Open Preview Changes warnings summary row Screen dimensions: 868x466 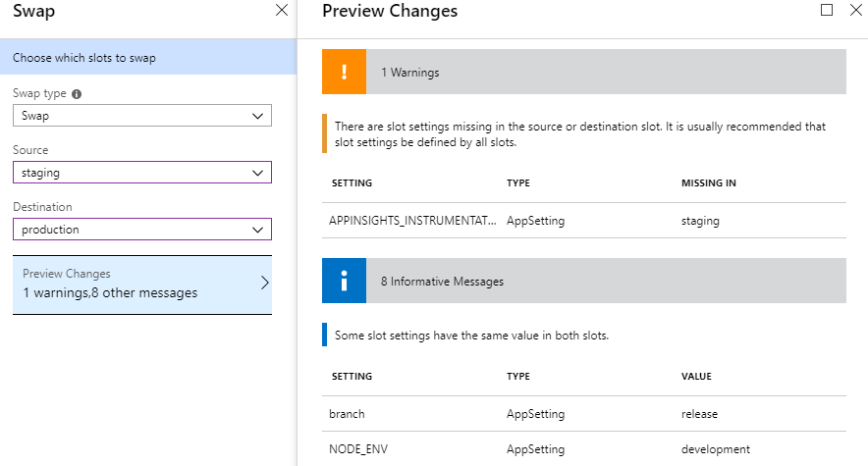[142, 285]
